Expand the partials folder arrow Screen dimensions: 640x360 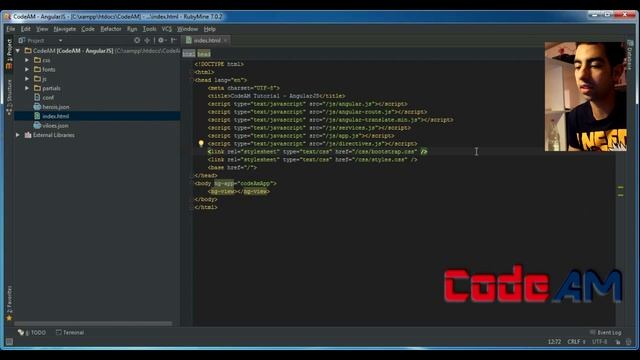[x=27, y=88]
